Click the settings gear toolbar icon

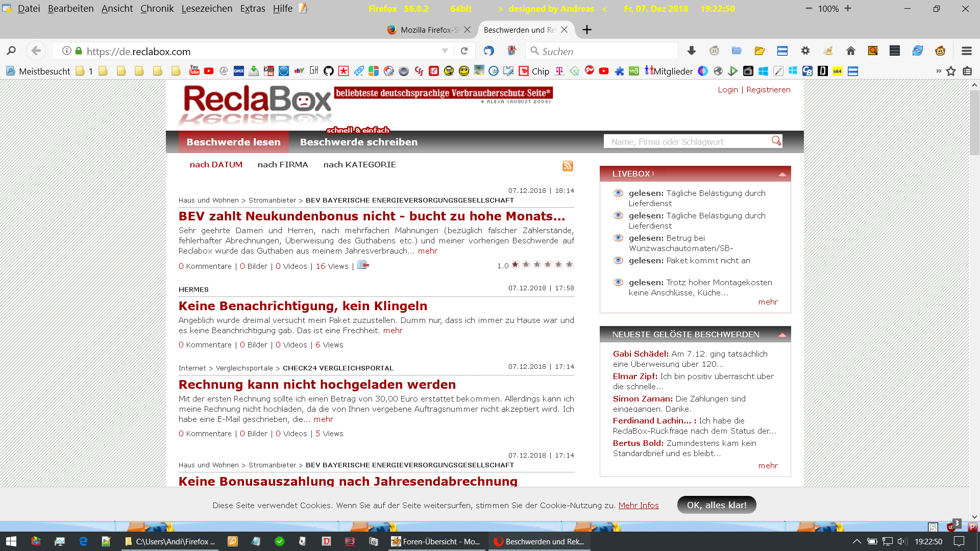click(x=805, y=51)
